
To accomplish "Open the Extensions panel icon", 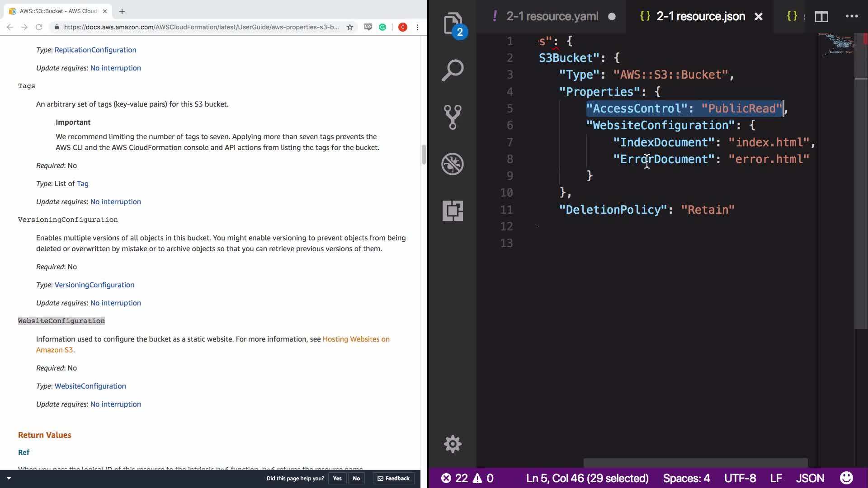I will [x=452, y=211].
